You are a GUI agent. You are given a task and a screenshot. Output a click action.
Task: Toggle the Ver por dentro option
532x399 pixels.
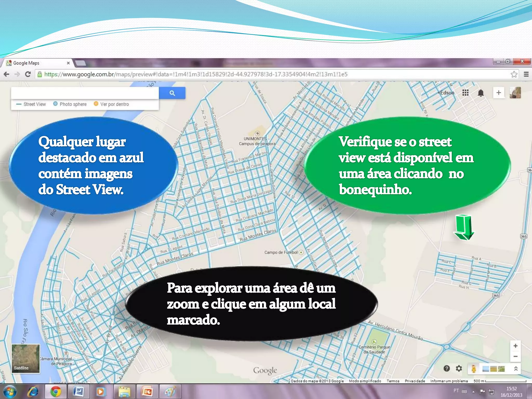[111, 104]
